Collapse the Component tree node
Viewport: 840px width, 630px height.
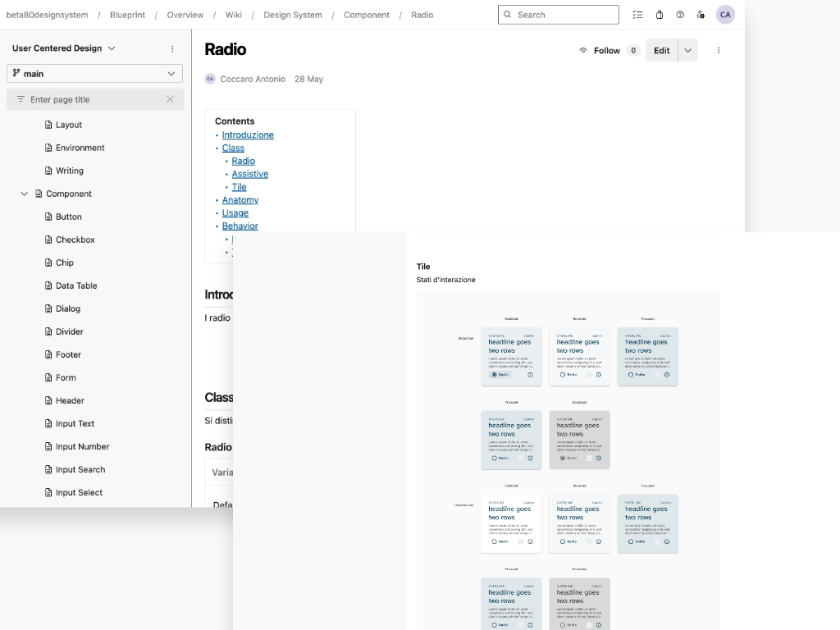24,194
